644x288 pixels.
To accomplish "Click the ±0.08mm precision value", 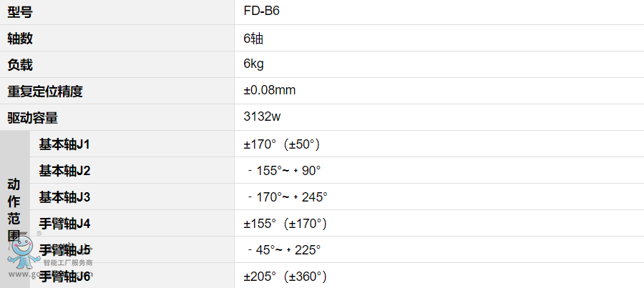I will coord(270,91).
